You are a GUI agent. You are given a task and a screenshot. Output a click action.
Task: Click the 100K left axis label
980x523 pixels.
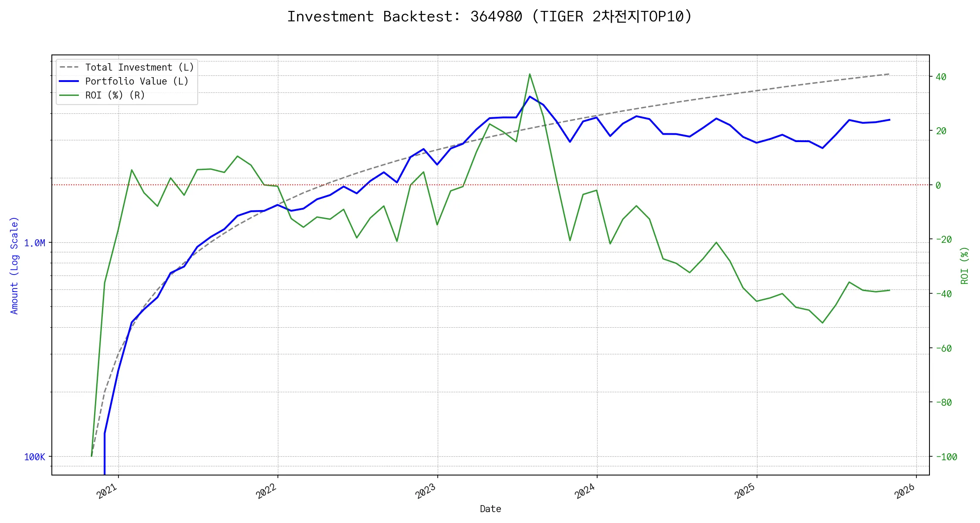pos(34,457)
